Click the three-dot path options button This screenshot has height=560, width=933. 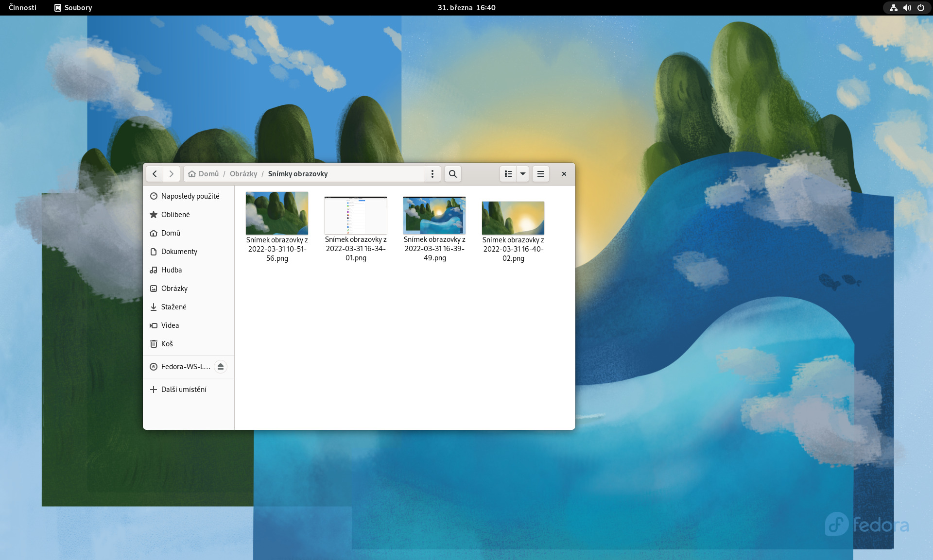click(x=432, y=174)
